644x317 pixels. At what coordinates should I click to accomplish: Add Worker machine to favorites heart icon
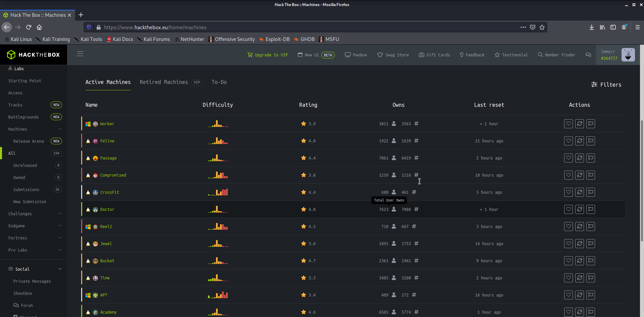(568, 124)
